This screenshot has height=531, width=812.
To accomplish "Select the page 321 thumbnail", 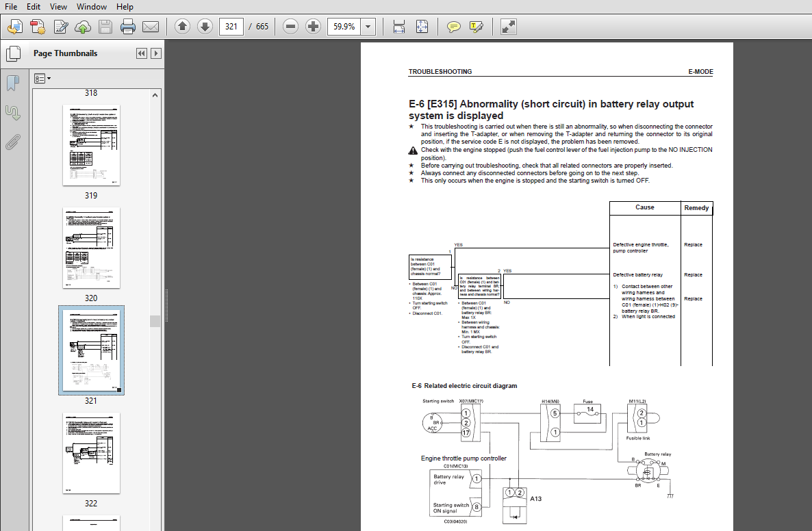I will point(91,350).
